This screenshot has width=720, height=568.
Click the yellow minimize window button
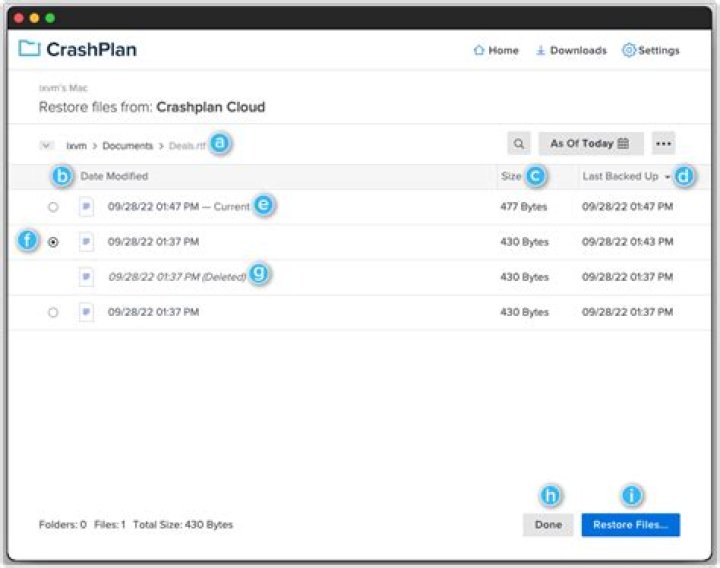click(34, 18)
